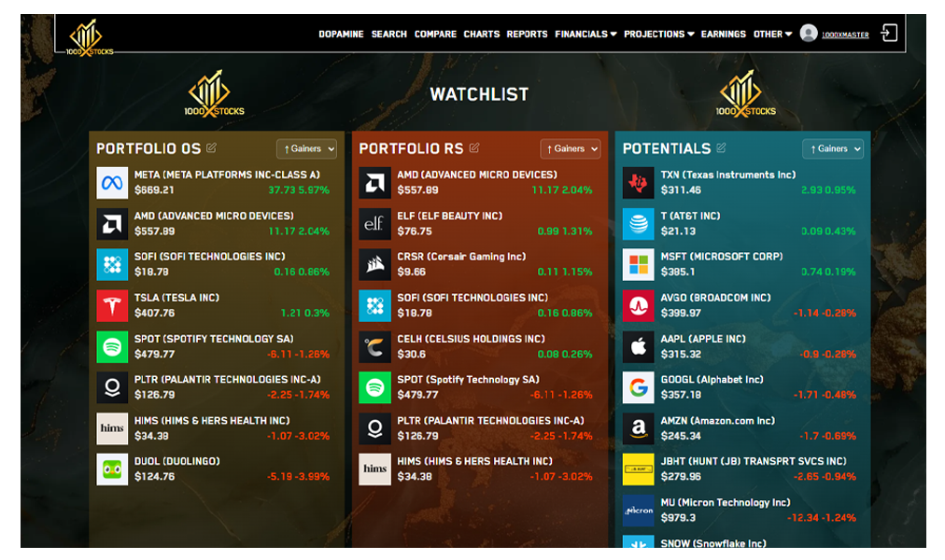This screenshot has height=560, width=945.
Task: Open the Dopamine page
Action: 341,35
